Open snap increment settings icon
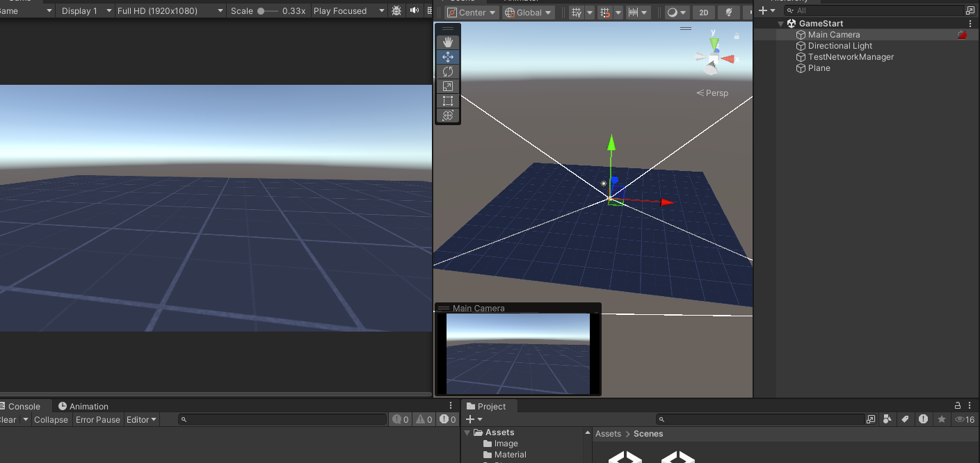The width and height of the screenshot is (980, 463). click(634, 13)
